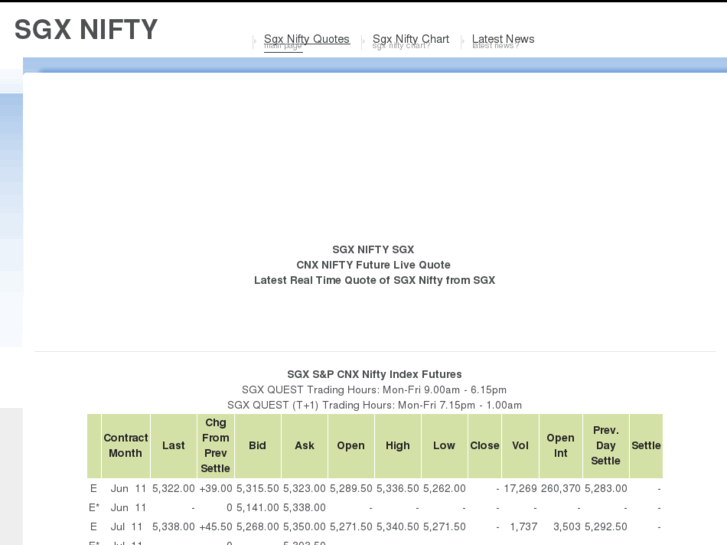Open the Latest News tab
The width and height of the screenshot is (727, 545).
coord(503,39)
